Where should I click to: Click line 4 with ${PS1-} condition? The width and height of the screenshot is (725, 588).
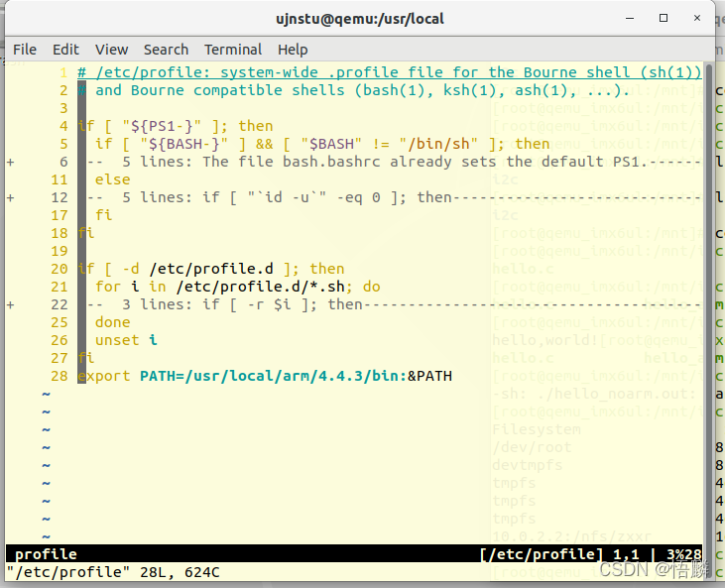(176, 126)
